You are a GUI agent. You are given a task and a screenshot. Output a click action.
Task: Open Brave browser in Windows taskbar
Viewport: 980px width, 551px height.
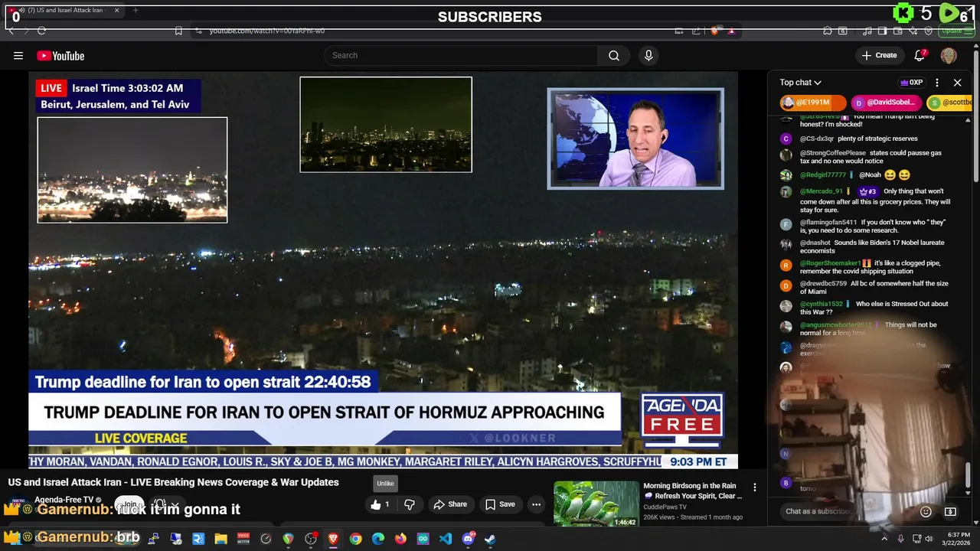click(x=333, y=539)
